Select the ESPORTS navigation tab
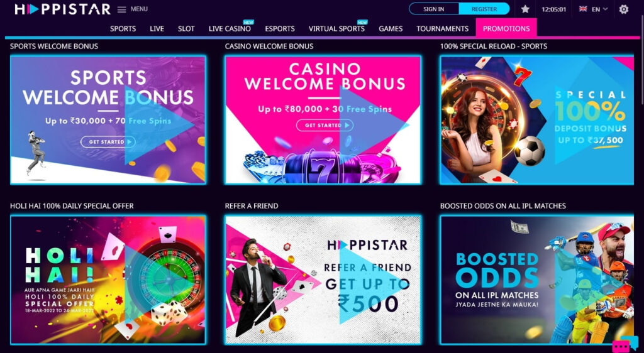 tap(280, 29)
